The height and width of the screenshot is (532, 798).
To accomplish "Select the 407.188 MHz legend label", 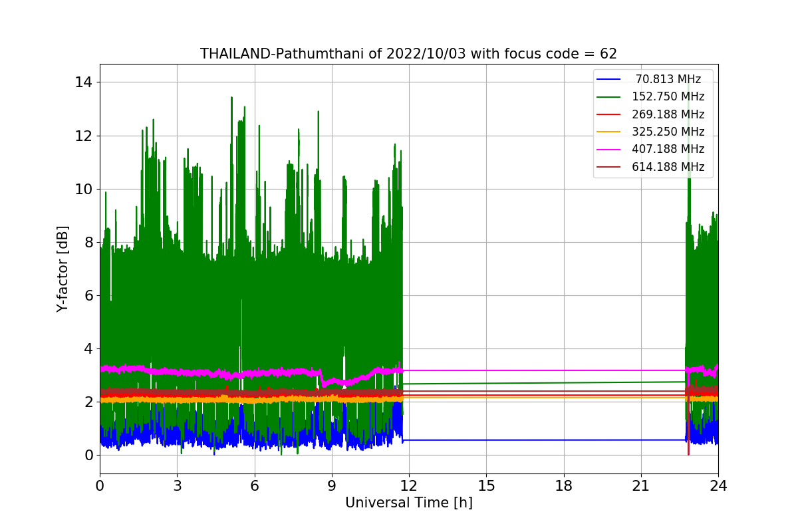I will pyautogui.click(x=668, y=149).
